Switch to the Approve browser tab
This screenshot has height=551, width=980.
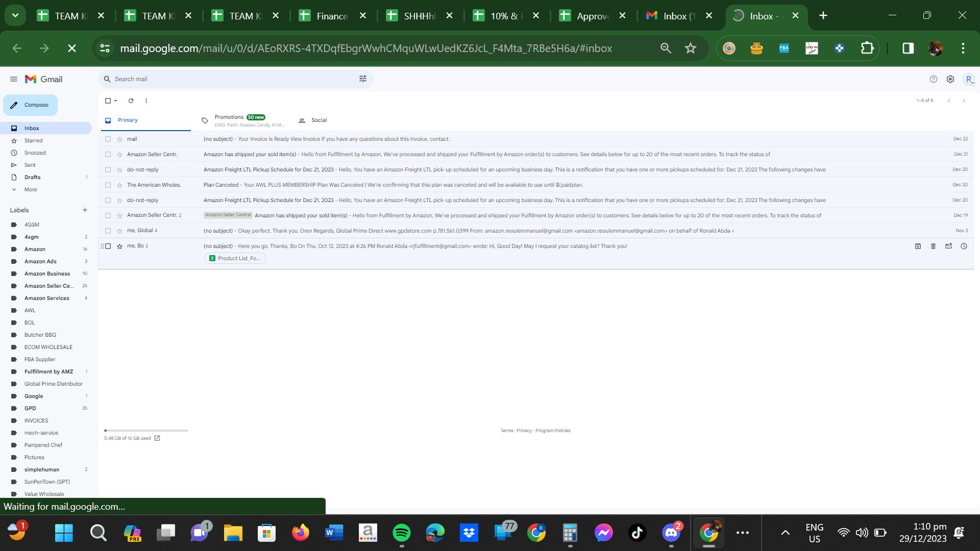pos(593,16)
